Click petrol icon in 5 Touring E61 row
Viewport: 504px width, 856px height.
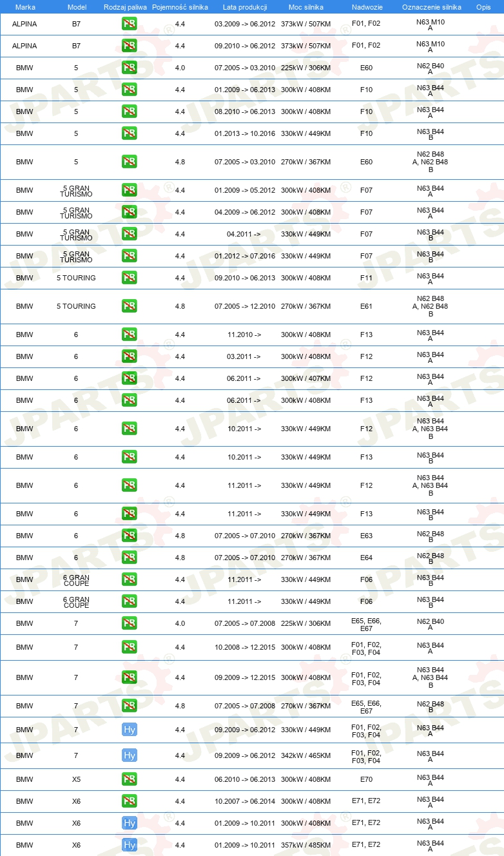click(129, 307)
